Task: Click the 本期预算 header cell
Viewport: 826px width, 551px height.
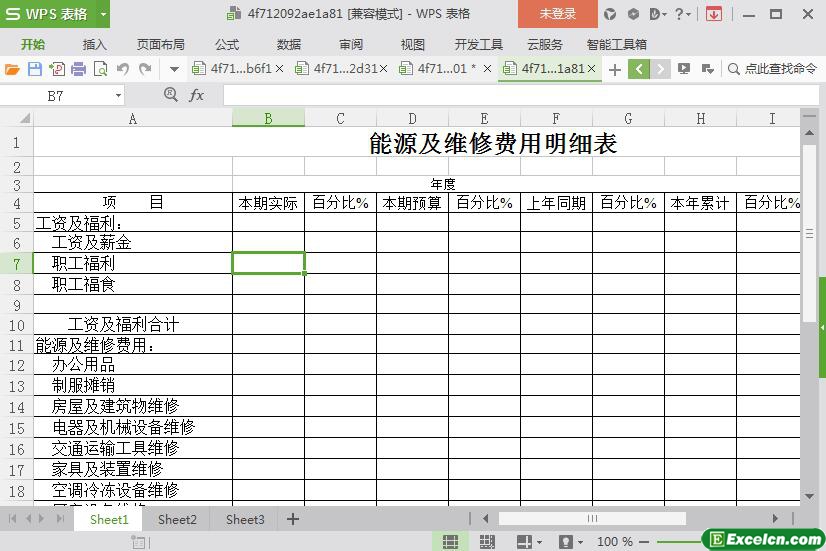Action: [412, 203]
